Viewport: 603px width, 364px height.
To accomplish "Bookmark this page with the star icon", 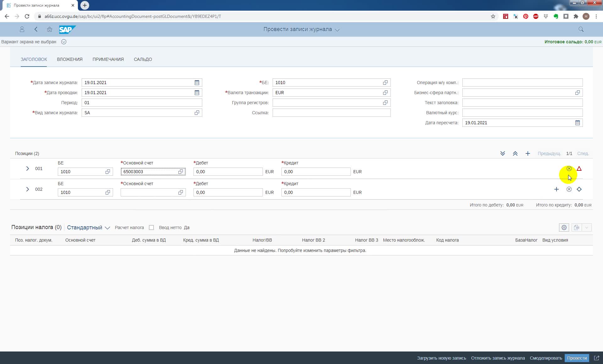I will 493,16.
